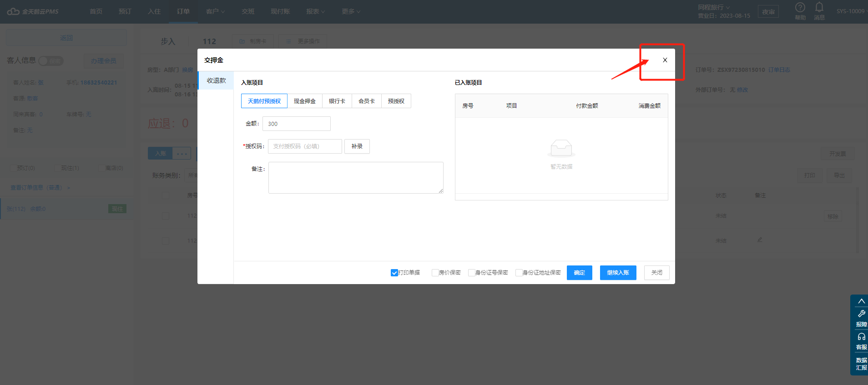
Task: Click the edit pencil icon in table
Action: pos(760,240)
